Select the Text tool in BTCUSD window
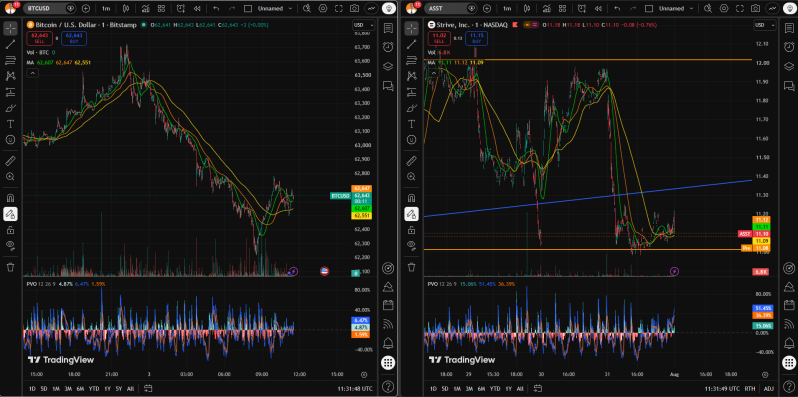The width and height of the screenshot is (798, 397). click(x=10, y=124)
